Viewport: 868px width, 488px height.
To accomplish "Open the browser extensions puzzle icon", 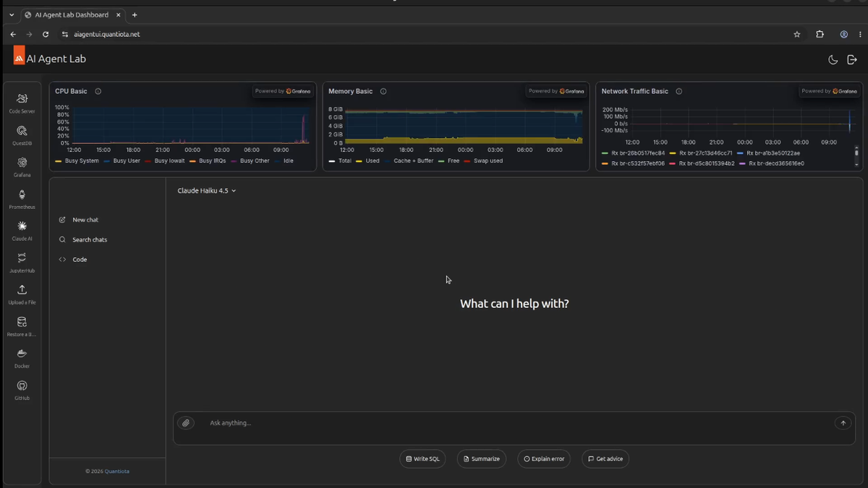I will pos(820,34).
